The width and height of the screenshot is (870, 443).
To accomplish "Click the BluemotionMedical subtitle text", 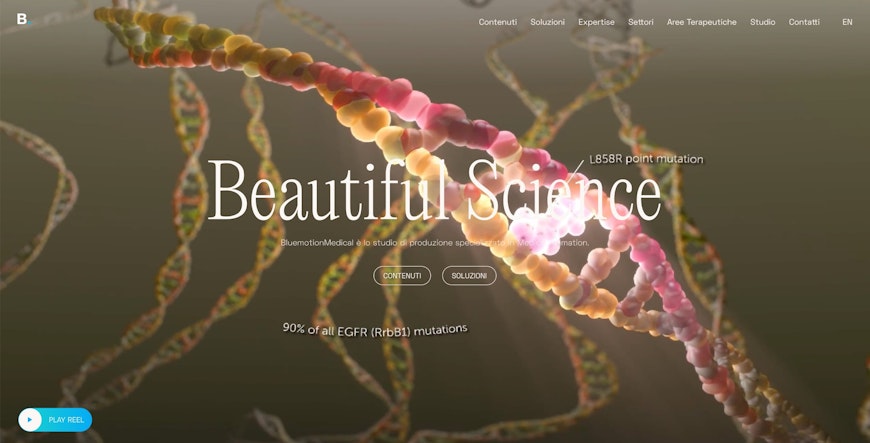I will tap(434, 243).
